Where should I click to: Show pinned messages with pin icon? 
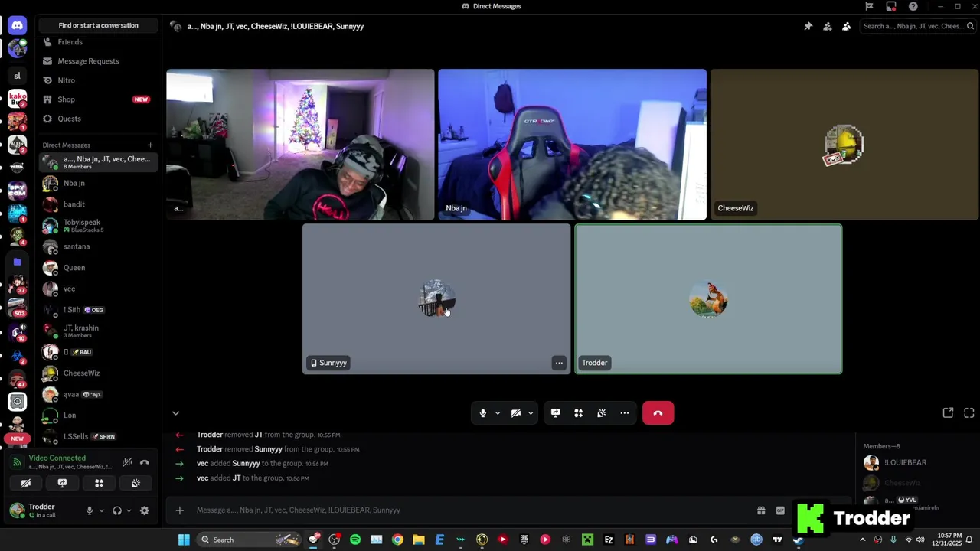[x=808, y=26]
